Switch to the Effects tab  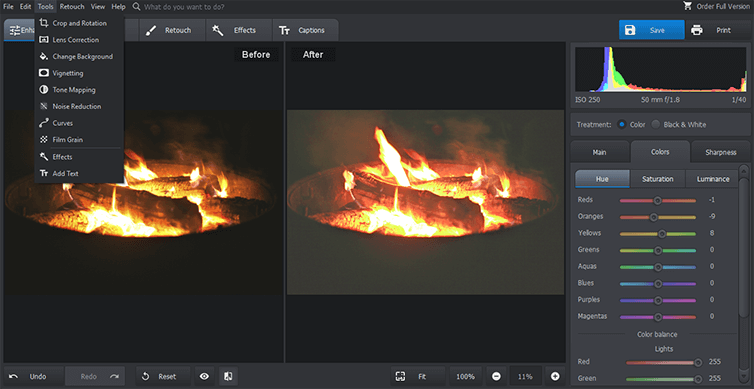239,30
